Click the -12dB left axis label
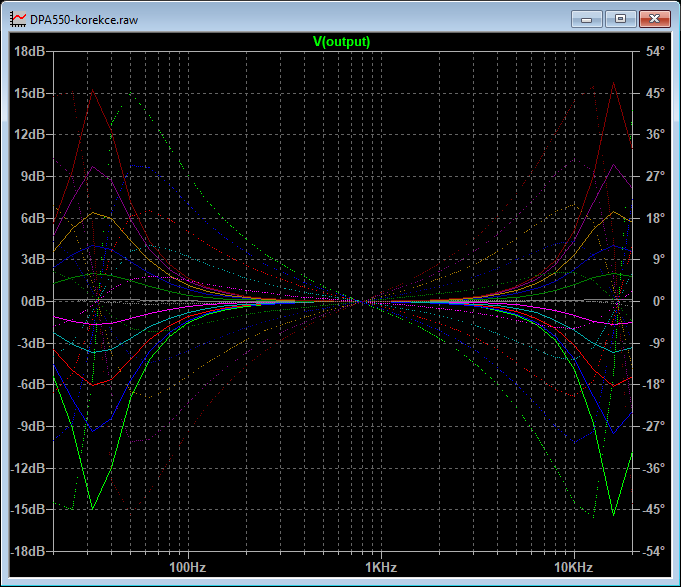 tap(28, 468)
